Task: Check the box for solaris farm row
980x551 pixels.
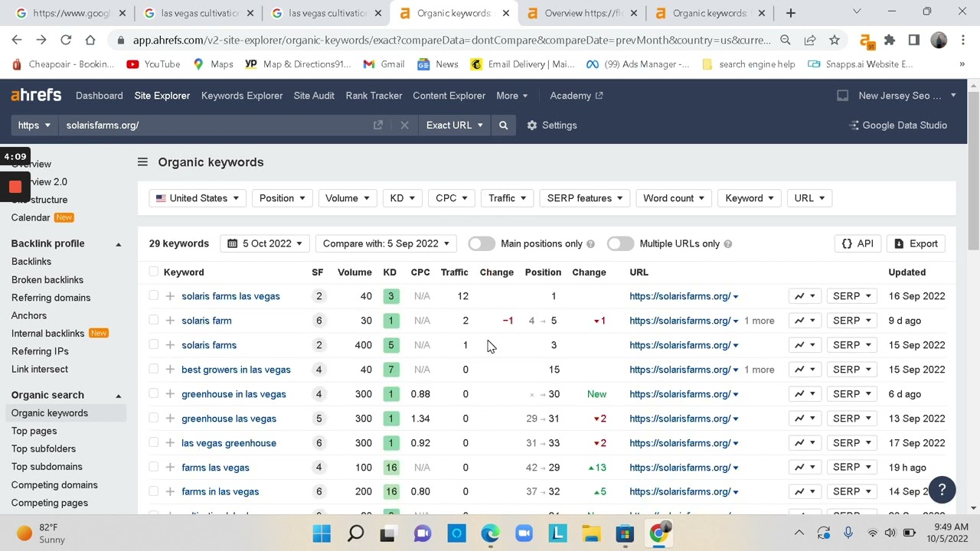Action: tap(154, 321)
